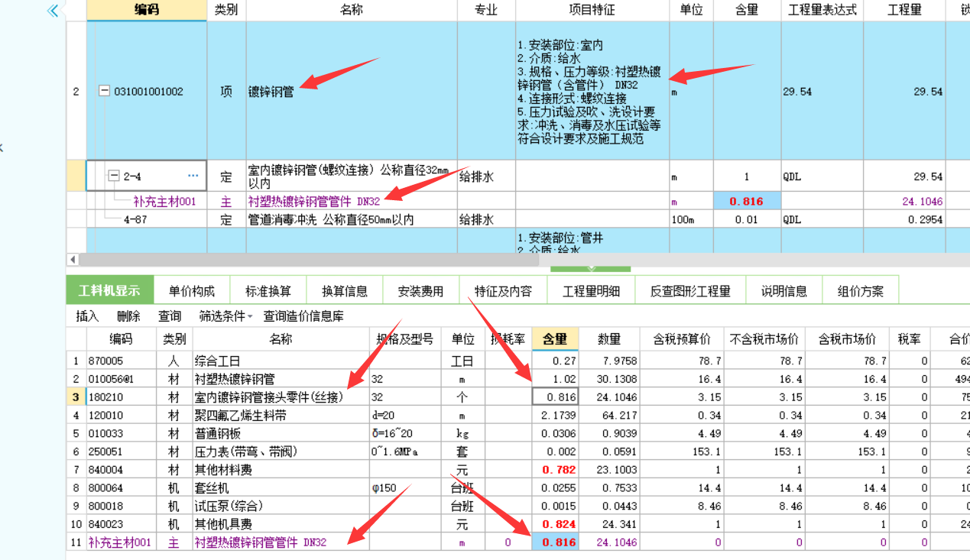The width and height of the screenshot is (970, 560).
Task: Select the project feature description cell
Action: tap(592, 91)
